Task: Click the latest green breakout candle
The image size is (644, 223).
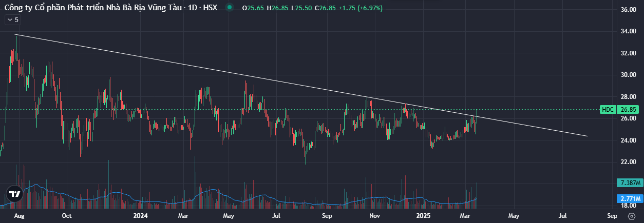Action: click(477, 116)
